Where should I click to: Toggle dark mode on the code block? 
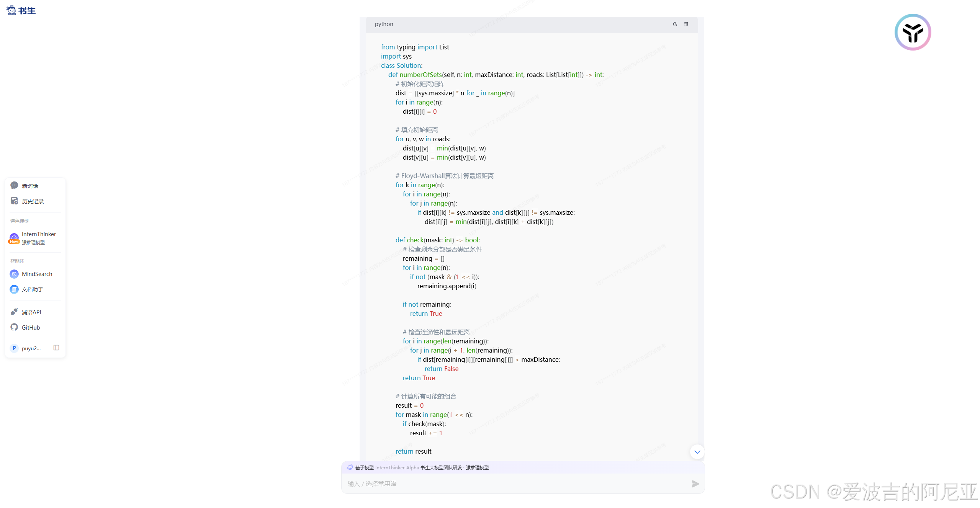tap(675, 24)
